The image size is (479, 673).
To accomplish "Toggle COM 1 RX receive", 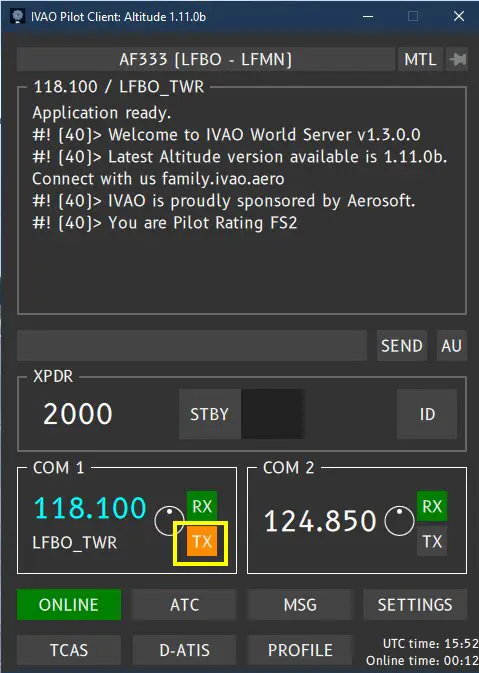I will [x=202, y=506].
